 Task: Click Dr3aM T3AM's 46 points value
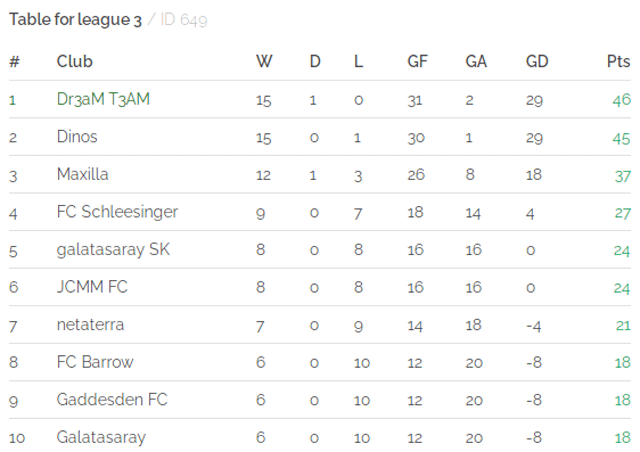[x=622, y=100]
